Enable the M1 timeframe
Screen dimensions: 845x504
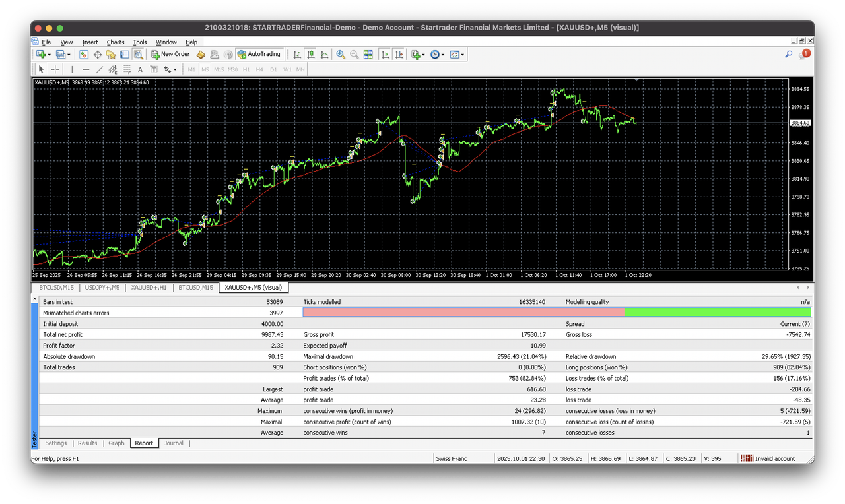[191, 69]
